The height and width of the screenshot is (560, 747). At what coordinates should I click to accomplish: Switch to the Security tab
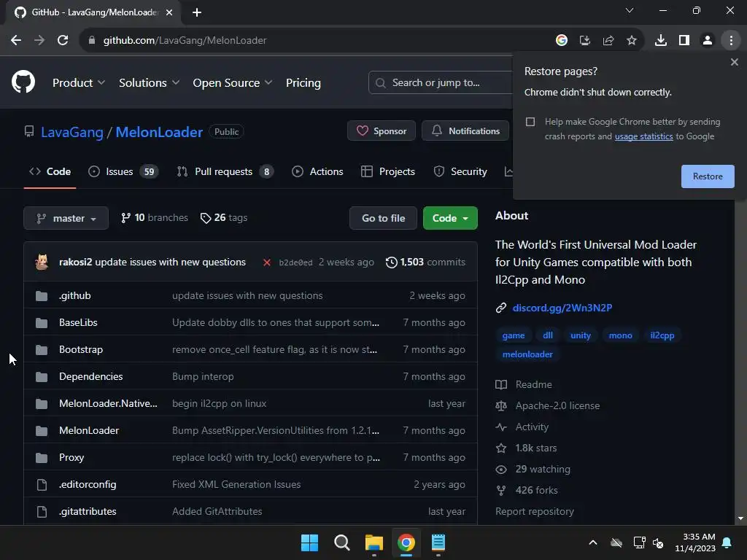pyautogui.click(x=460, y=171)
